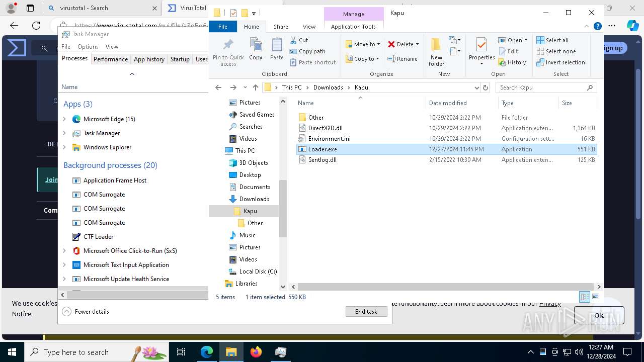Click Invert selection in ribbon
This screenshot has width=644, height=362.
pyautogui.click(x=560, y=62)
